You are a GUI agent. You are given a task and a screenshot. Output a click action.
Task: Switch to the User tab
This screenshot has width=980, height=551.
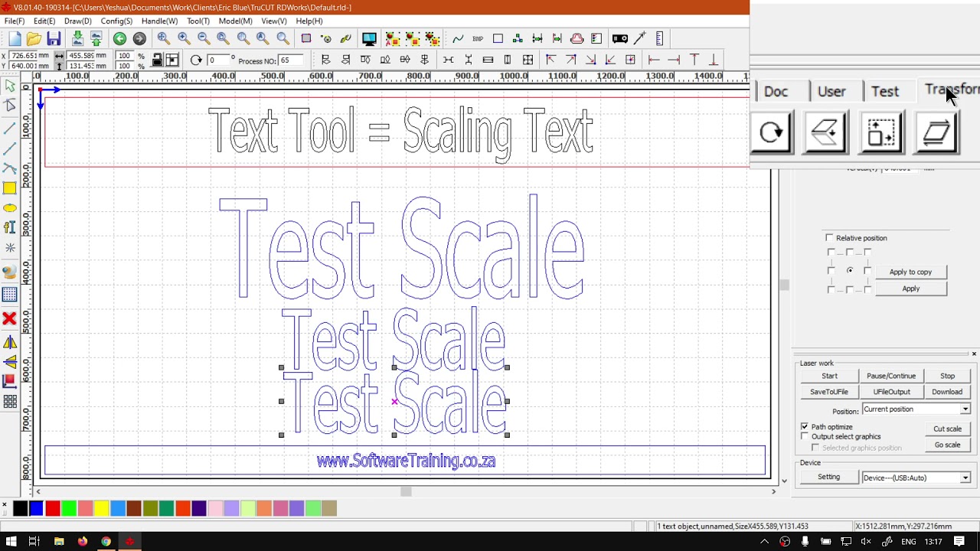tap(831, 91)
